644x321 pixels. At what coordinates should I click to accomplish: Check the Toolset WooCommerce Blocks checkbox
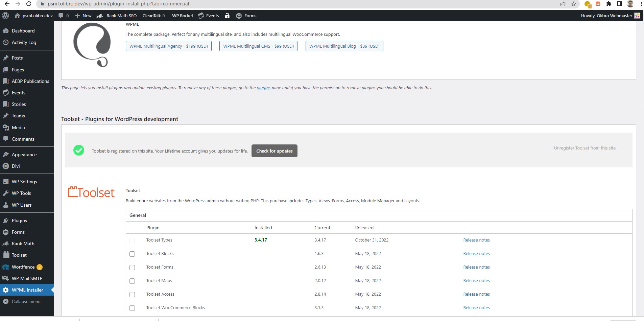[x=132, y=308]
